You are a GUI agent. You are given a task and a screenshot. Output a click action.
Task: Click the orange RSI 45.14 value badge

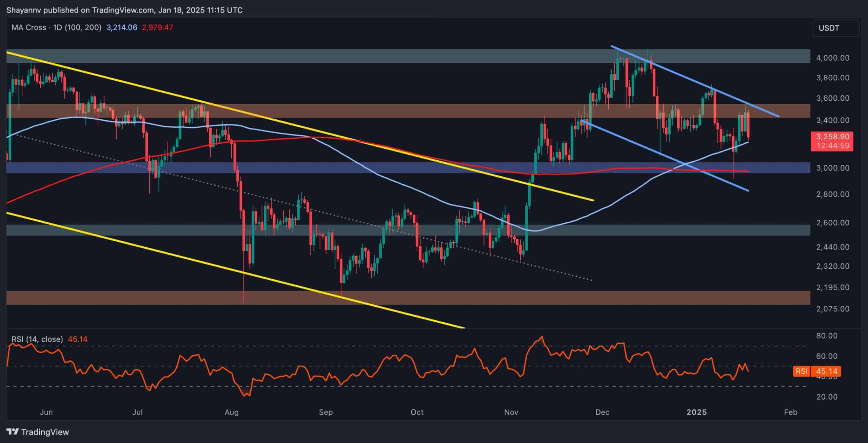pos(827,371)
